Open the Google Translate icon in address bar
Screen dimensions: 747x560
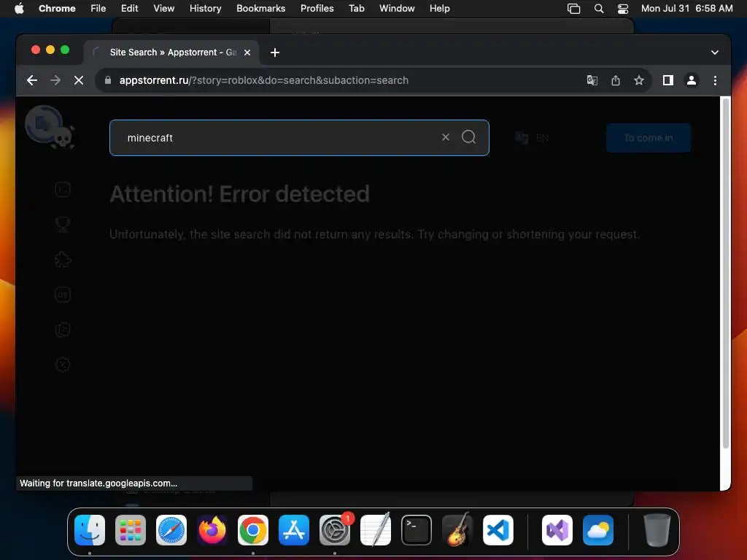(x=592, y=80)
